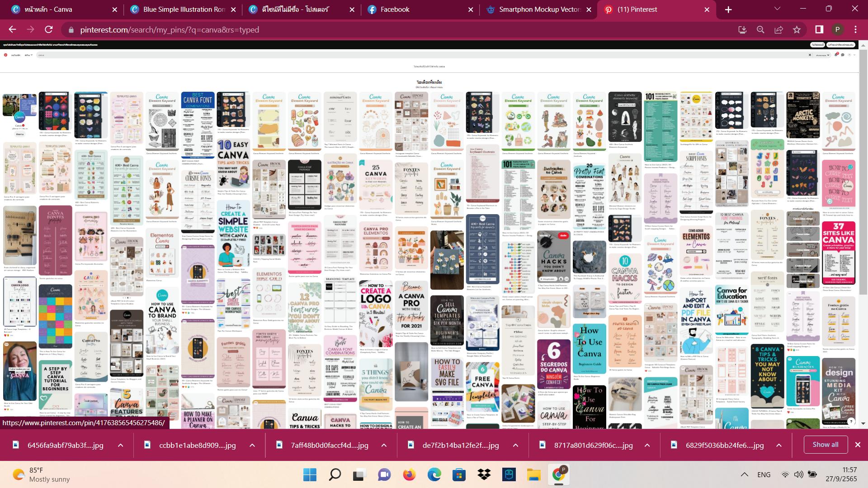Screen dimensions: 868x488
Task: Open the Pinterest help question mark button
Action: (851, 421)
